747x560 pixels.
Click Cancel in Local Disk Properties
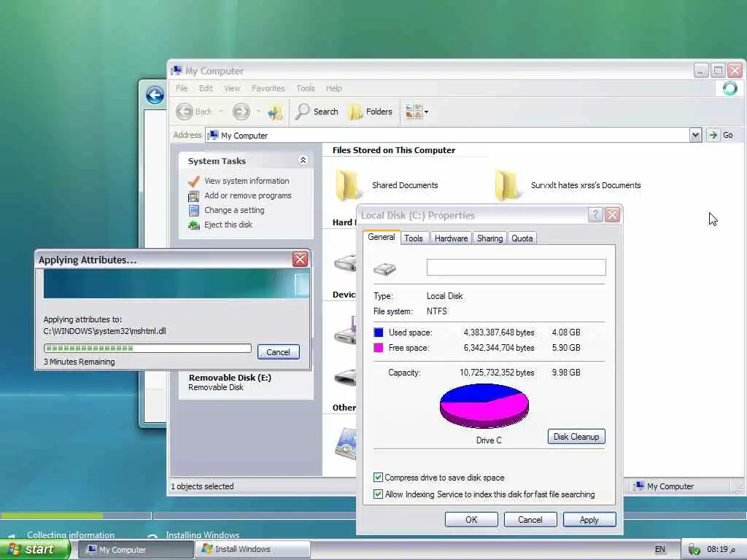pos(530,519)
